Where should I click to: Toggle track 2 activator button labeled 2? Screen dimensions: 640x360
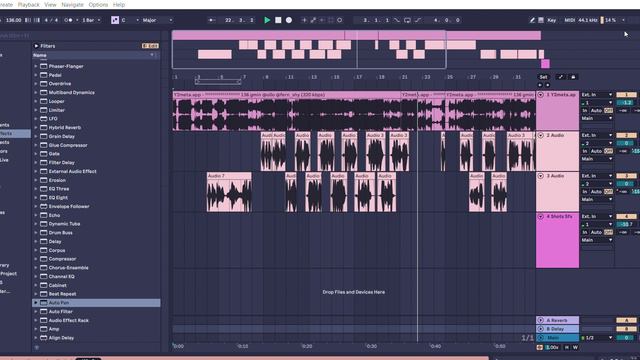(626, 135)
